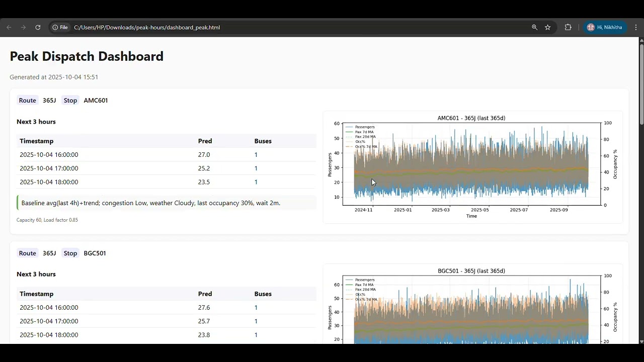Open the Chrome three-dot menu
Image resolution: width=644 pixels, height=362 pixels.
[636, 27]
